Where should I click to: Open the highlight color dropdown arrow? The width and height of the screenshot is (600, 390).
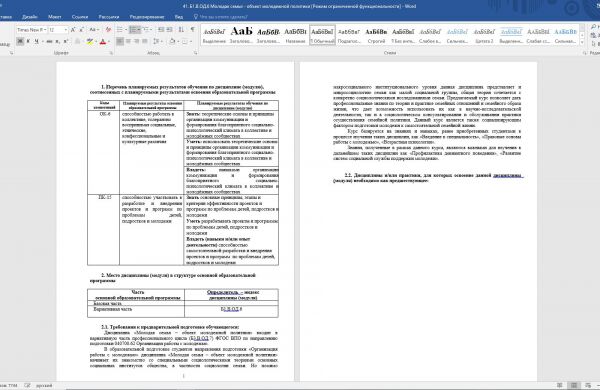pyautogui.click(x=96, y=41)
